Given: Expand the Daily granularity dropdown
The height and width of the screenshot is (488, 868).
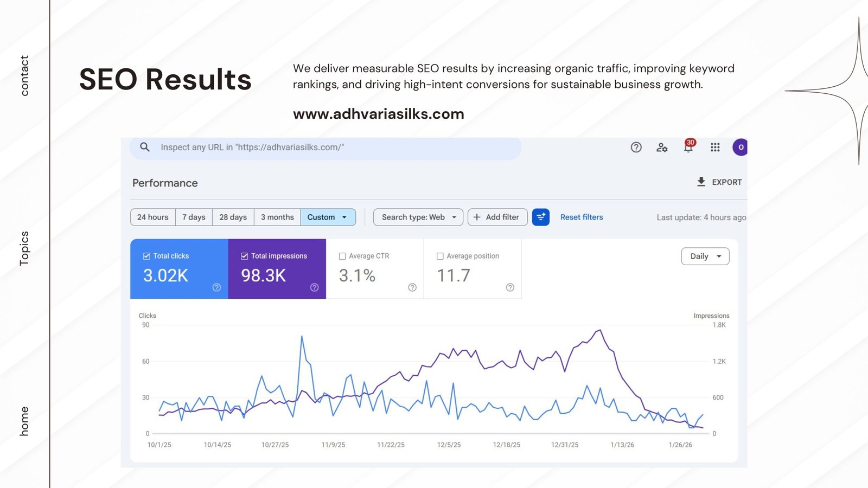Looking at the screenshot, I should coord(705,256).
